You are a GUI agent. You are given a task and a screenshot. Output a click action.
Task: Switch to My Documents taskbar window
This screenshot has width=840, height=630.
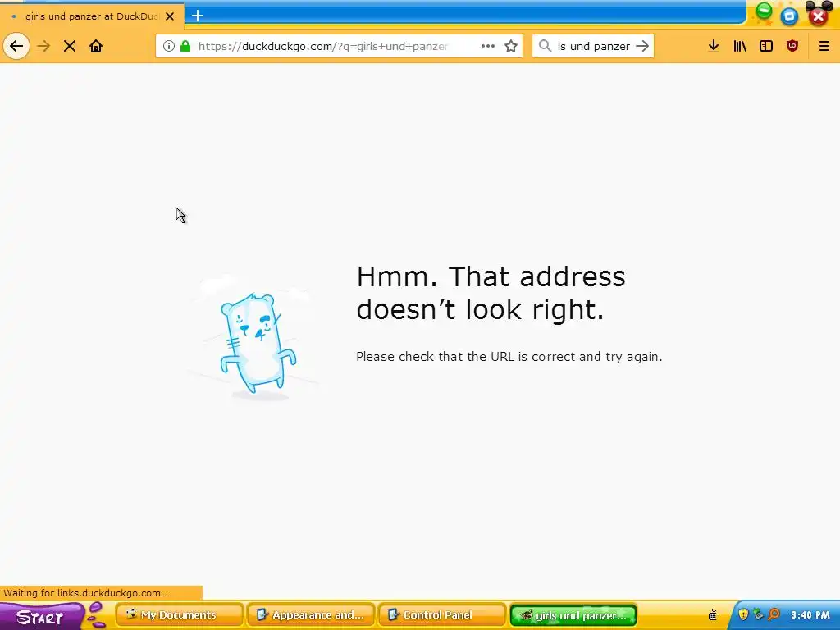point(180,615)
